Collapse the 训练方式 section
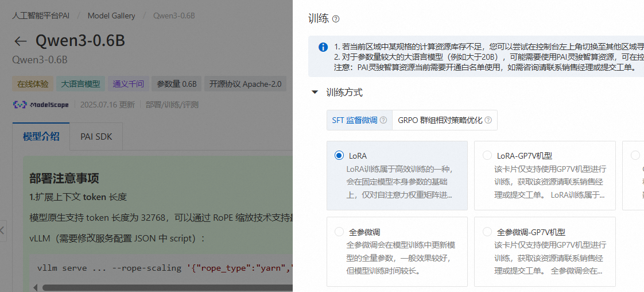644x292 pixels. pos(315,92)
